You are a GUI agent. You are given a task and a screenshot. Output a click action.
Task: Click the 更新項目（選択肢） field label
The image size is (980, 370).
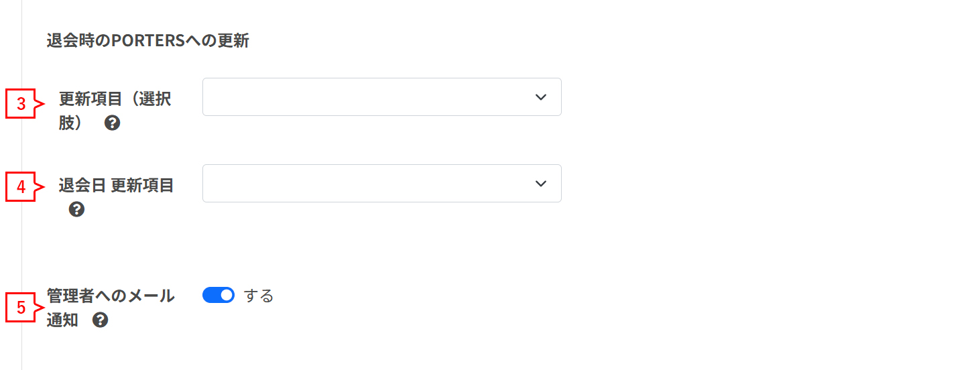point(115,111)
